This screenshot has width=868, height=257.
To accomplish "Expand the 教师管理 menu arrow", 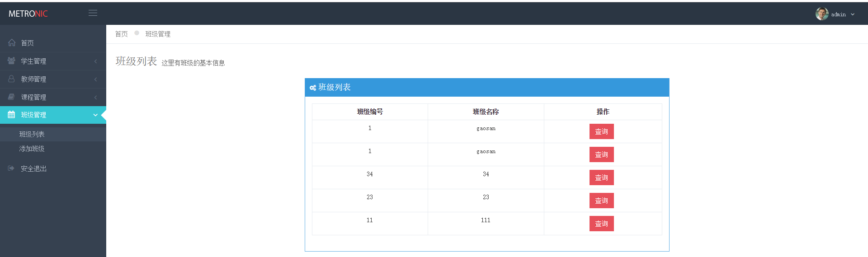I will [95, 79].
